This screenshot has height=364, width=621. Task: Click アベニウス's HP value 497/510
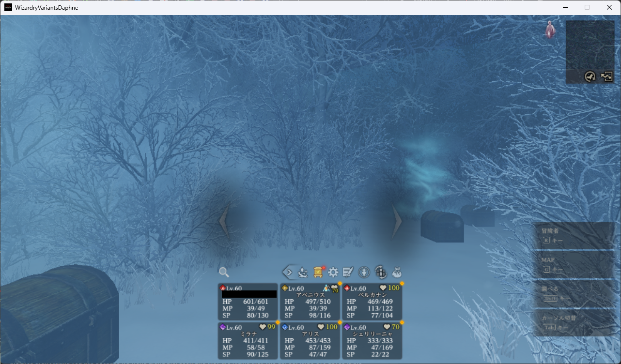318,302
